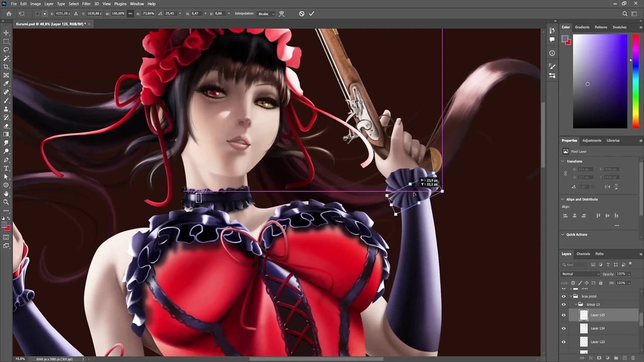Switch to the Paths tab
The width and height of the screenshot is (644, 362).
click(599, 254)
